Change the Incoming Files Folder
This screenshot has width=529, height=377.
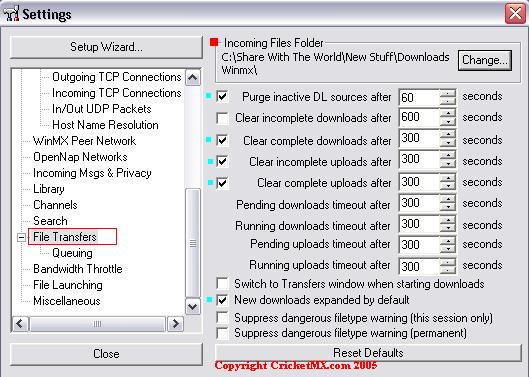point(485,60)
